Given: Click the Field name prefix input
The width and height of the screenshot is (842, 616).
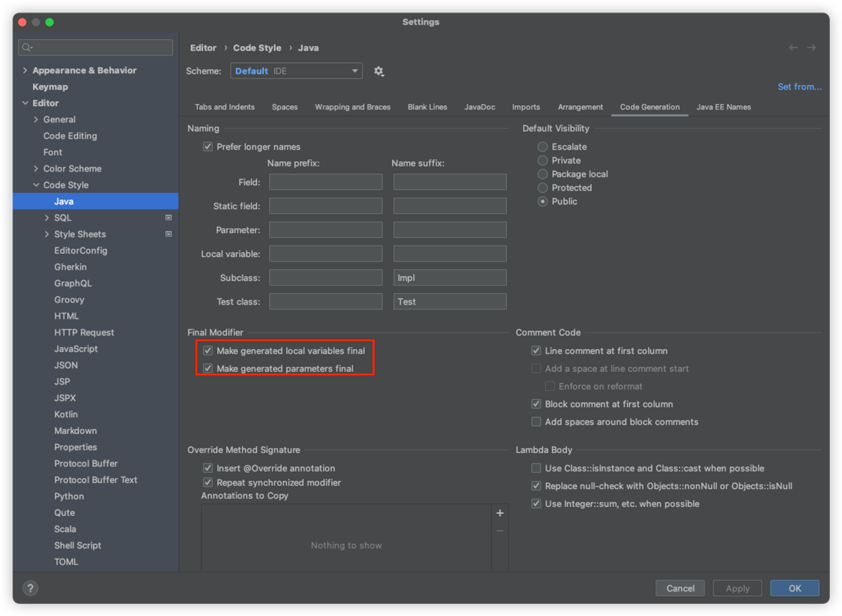Looking at the screenshot, I should coord(326,182).
